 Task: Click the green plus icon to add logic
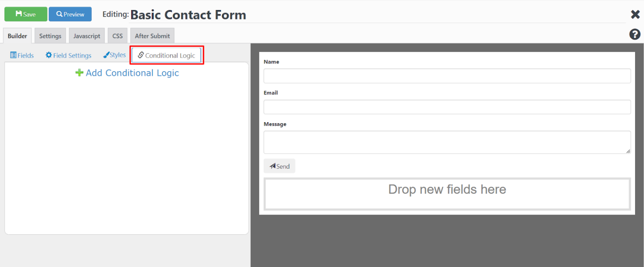tap(79, 72)
